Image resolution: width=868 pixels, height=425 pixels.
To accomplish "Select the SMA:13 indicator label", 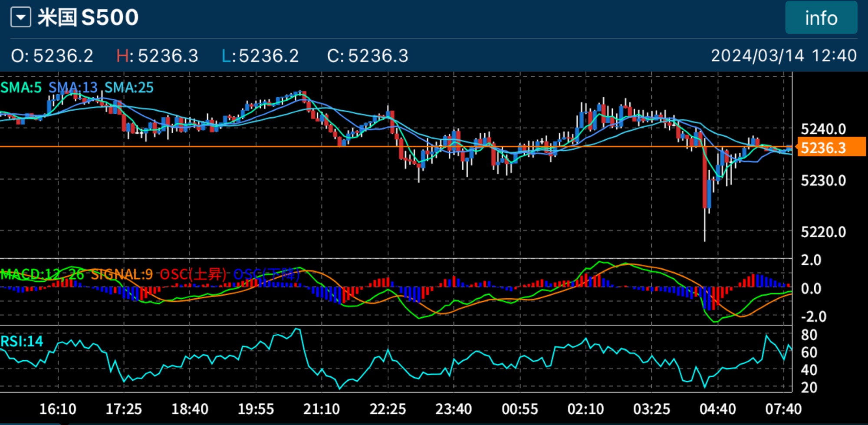I will coord(73,88).
